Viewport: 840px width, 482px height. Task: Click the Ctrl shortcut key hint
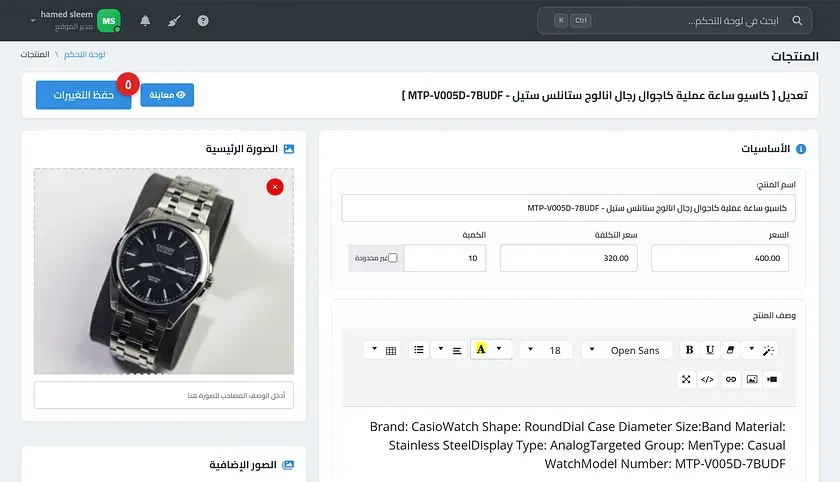pos(581,20)
